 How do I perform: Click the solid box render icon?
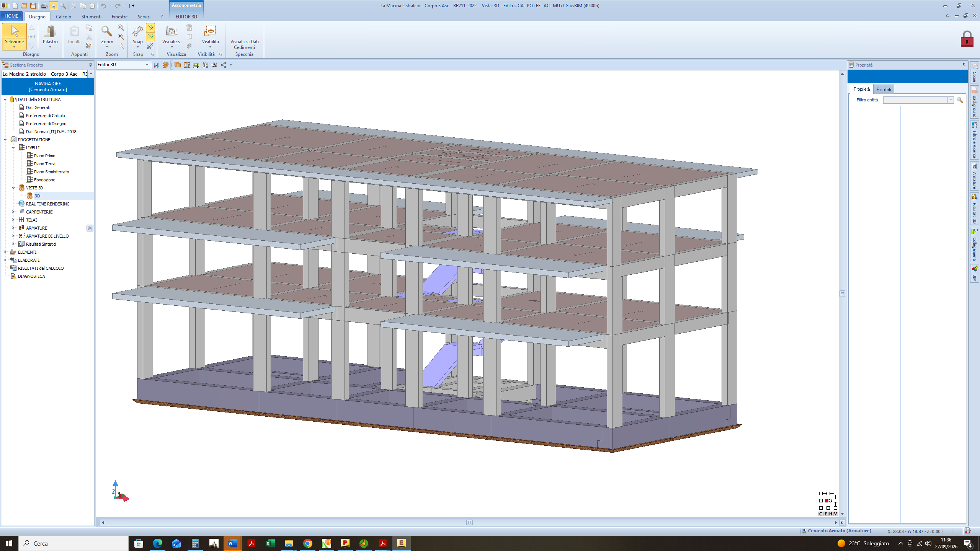click(178, 65)
